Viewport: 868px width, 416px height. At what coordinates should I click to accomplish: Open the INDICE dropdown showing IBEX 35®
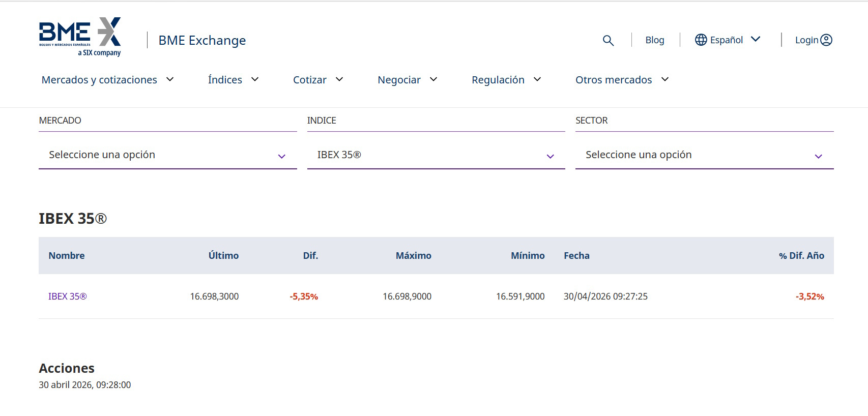[x=436, y=155]
